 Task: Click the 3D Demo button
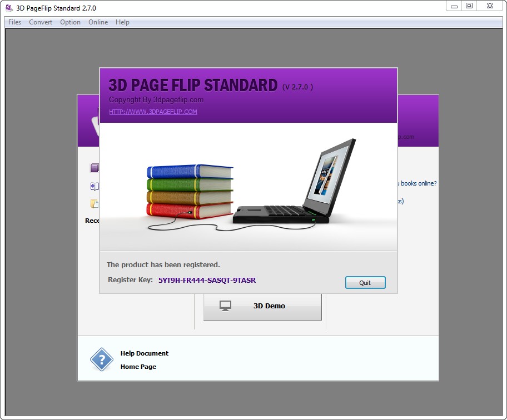pos(262,306)
